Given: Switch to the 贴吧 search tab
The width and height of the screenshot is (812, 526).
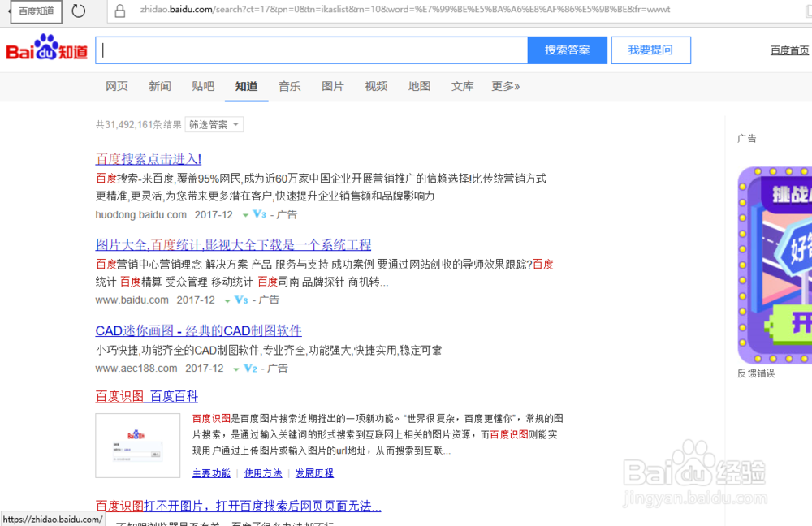Looking at the screenshot, I should click(x=203, y=87).
